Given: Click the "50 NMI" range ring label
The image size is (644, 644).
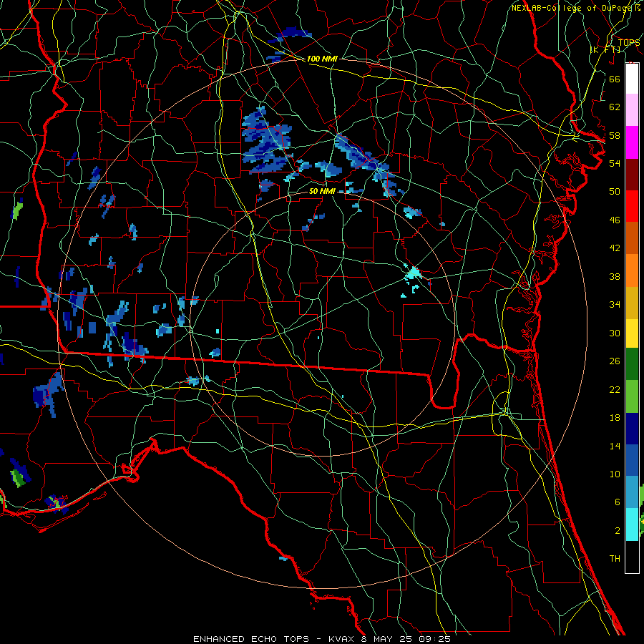Looking at the screenshot, I should click(x=322, y=191).
